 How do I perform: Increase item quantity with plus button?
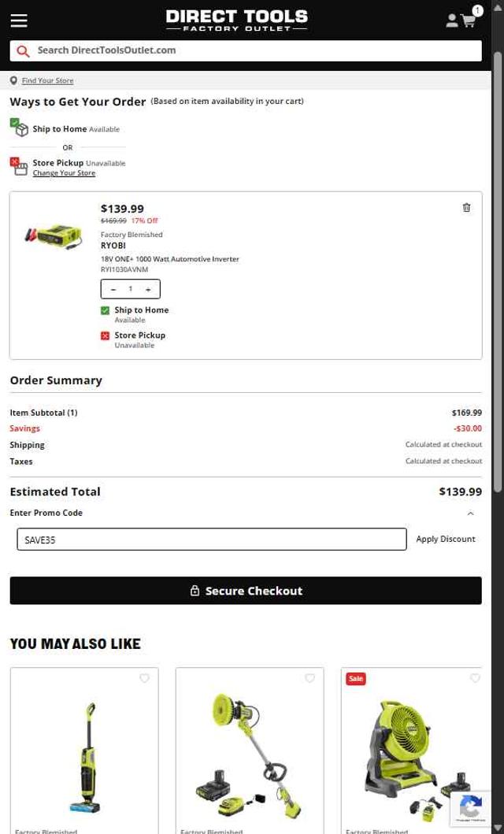[x=148, y=290]
